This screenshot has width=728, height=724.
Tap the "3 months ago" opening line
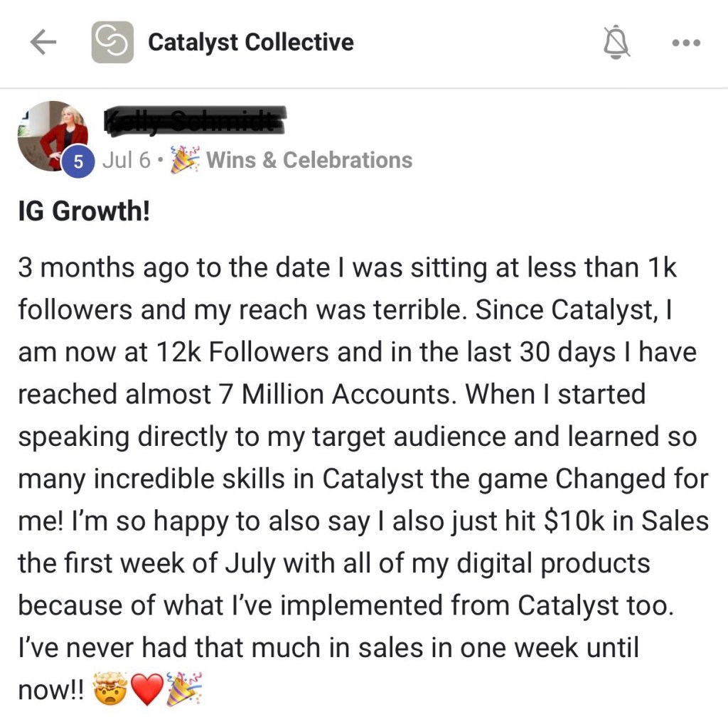pos(107,269)
